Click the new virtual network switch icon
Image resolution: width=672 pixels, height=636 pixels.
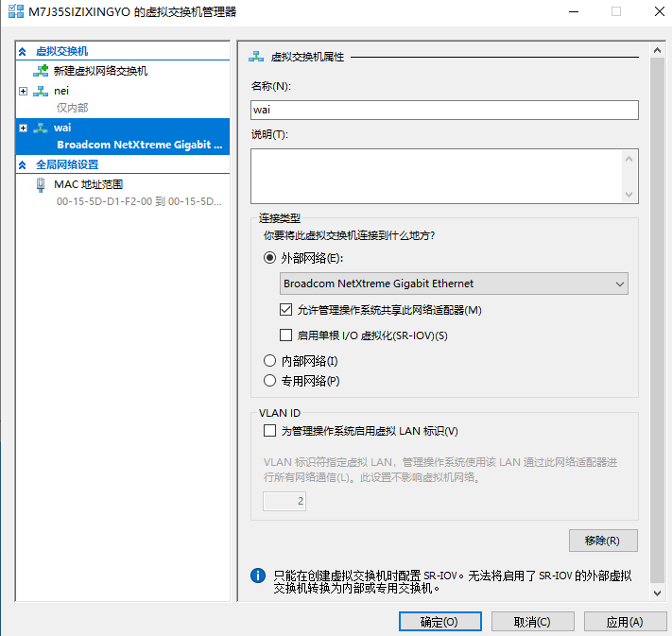[41, 71]
